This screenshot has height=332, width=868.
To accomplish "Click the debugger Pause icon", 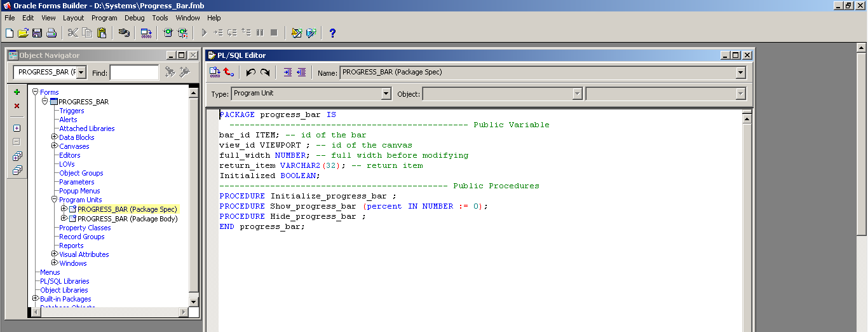I will (260, 32).
